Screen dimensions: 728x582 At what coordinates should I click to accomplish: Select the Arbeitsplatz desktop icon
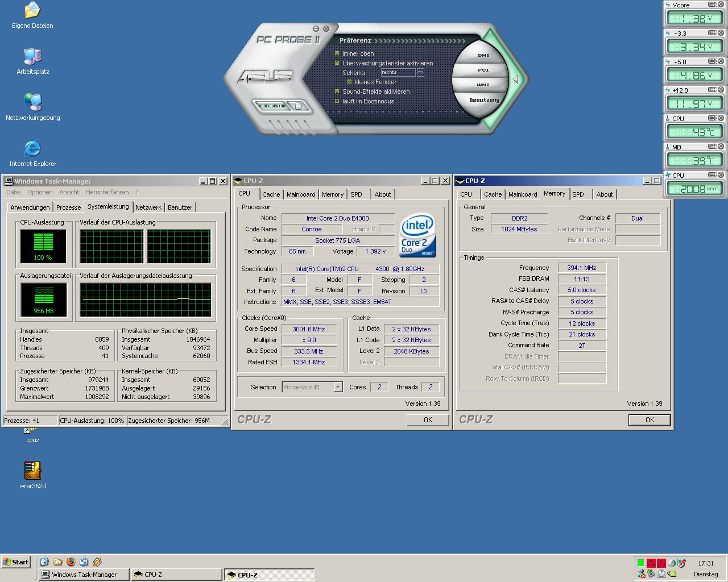coord(32,57)
